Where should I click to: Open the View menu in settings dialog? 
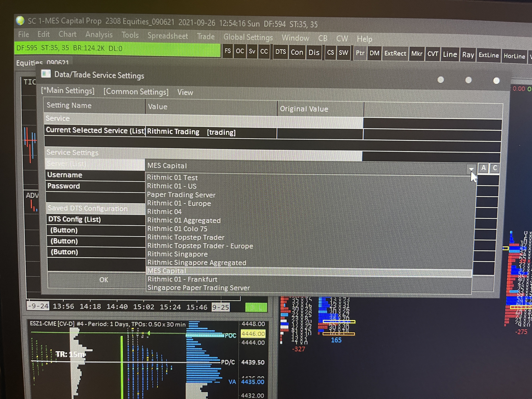coord(185,92)
